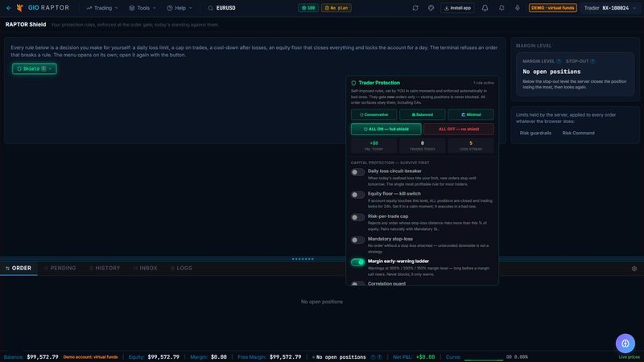Screen dimensions: 644x362
Task: Open the Trading menu
Action: (x=102, y=8)
